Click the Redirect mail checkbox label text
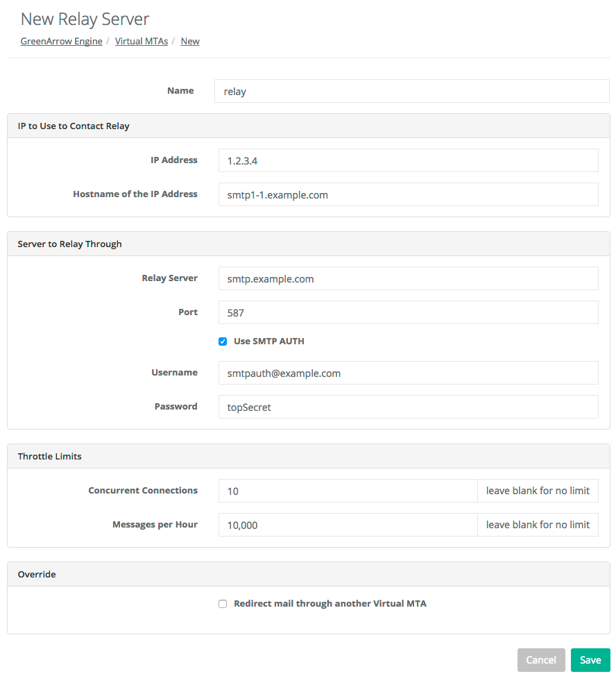 330,604
